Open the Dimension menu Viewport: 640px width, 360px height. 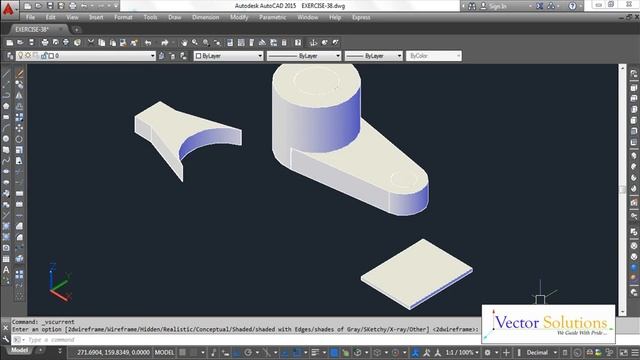click(205, 17)
